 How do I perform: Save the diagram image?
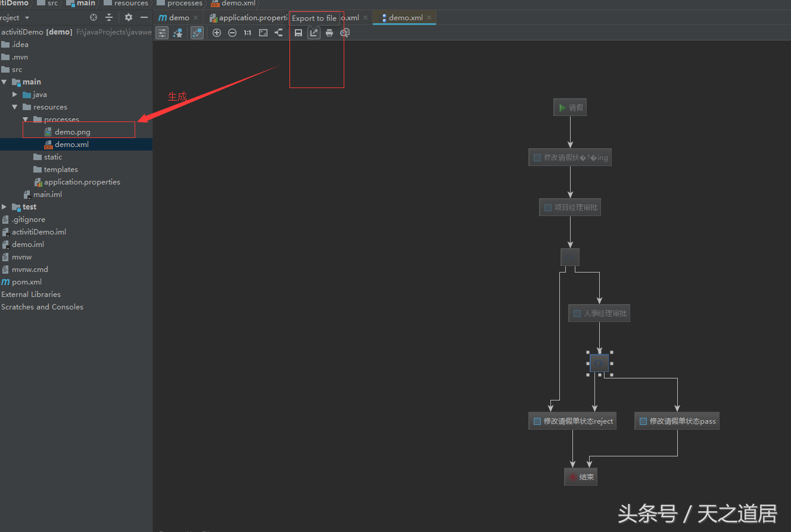(298, 33)
